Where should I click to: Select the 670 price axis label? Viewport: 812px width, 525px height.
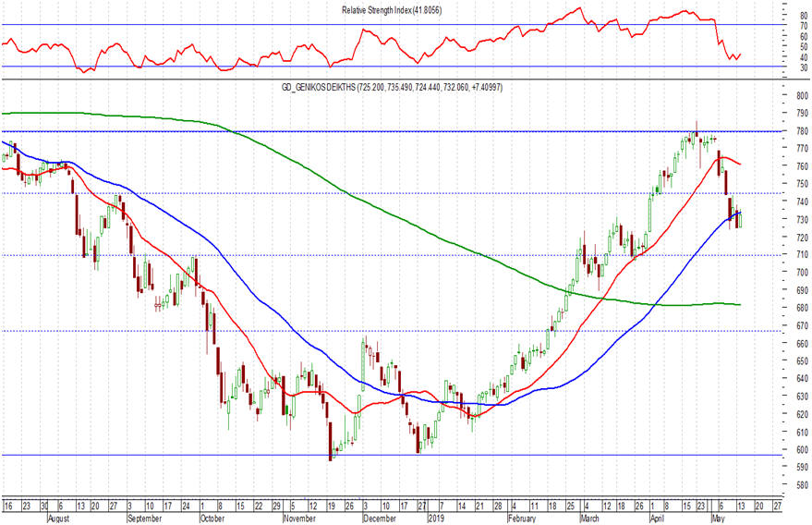802,325
